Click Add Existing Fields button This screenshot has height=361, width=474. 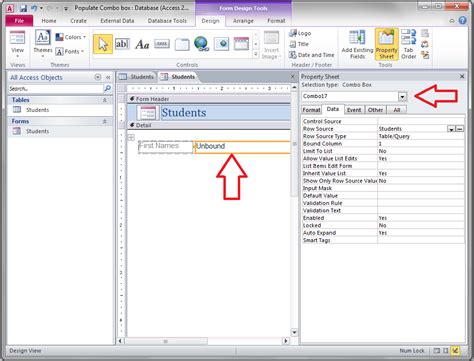point(357,45)
